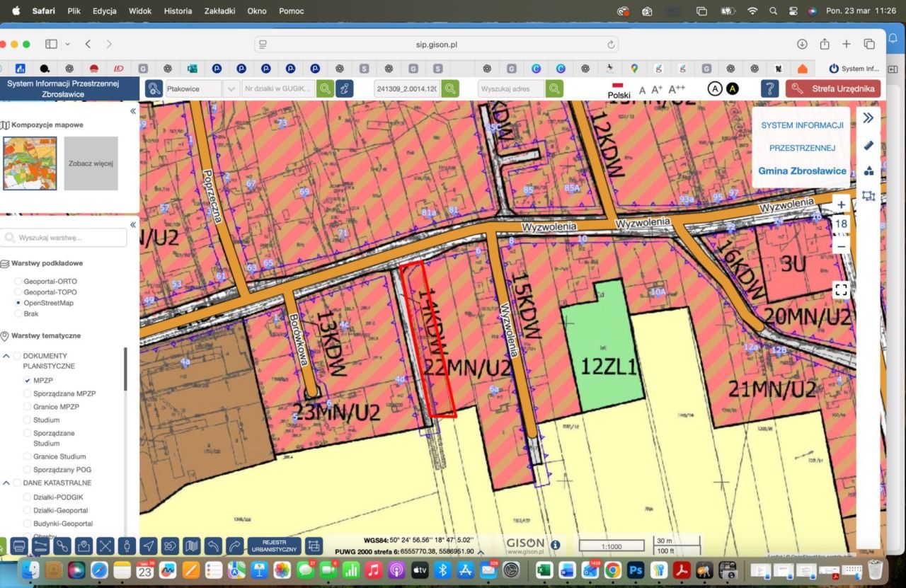Zoom in with the plus button
Viewport: 906px width, 588px height.
point(841,205)
